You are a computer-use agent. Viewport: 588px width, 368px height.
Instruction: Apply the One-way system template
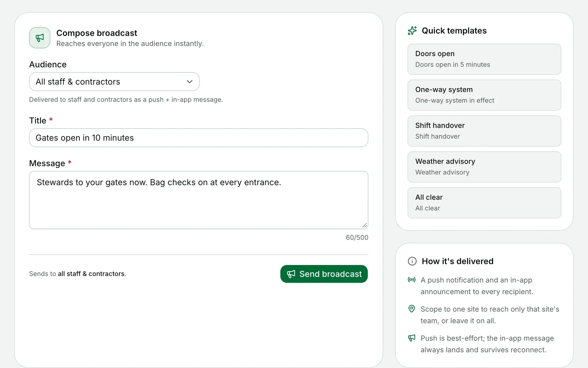click(484, 95)
